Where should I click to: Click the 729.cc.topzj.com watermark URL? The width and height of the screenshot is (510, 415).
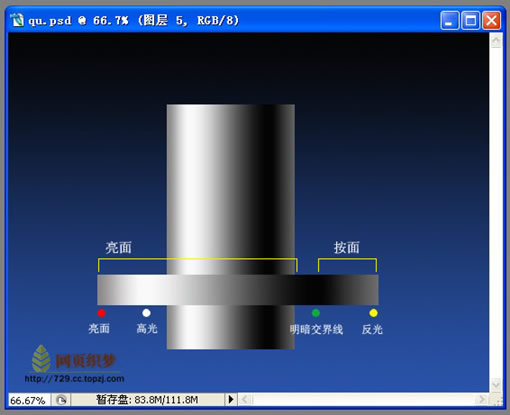(x=74, y=379)
